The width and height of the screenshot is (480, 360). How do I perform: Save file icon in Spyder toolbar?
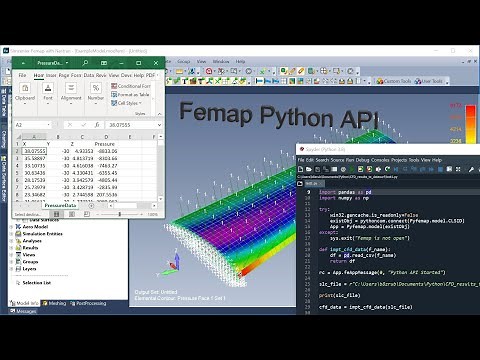(x=317, y=169)
